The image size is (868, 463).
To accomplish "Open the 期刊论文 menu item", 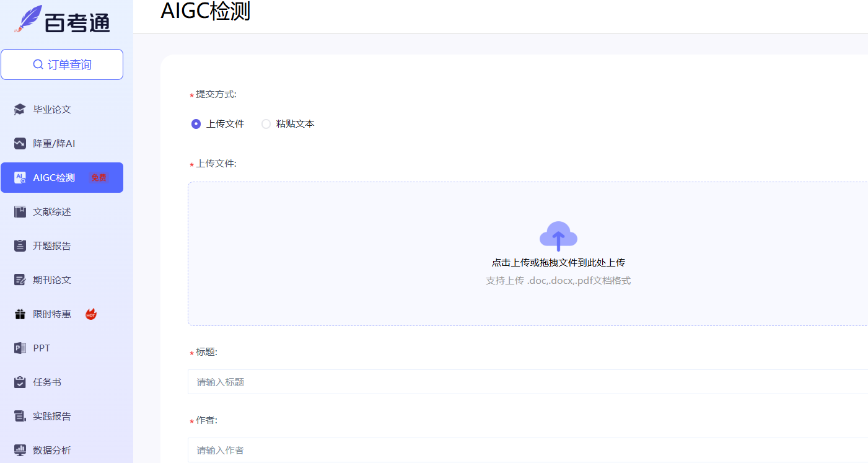I will [62, 280].
